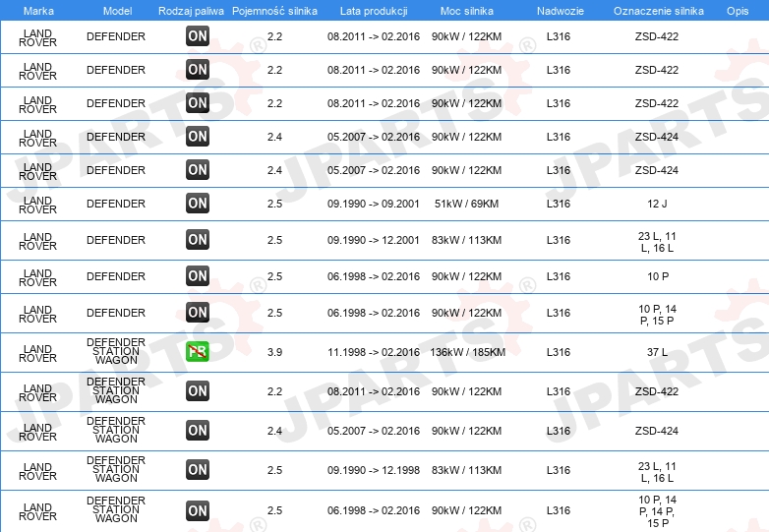
Task: Click engine code '10 P, 14 P, 14 P, 15 P'
Action: (657, 511)
